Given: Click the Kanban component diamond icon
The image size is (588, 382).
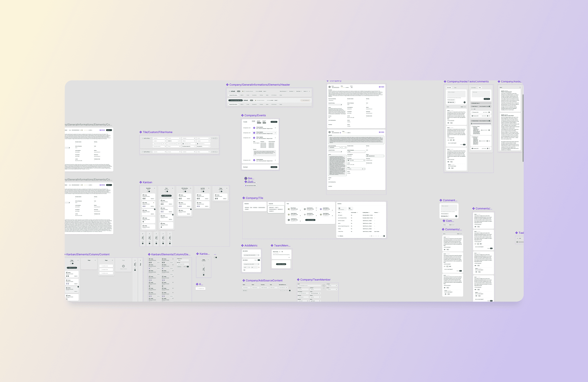Looking at the screenshot, I should tap(141, 182).
